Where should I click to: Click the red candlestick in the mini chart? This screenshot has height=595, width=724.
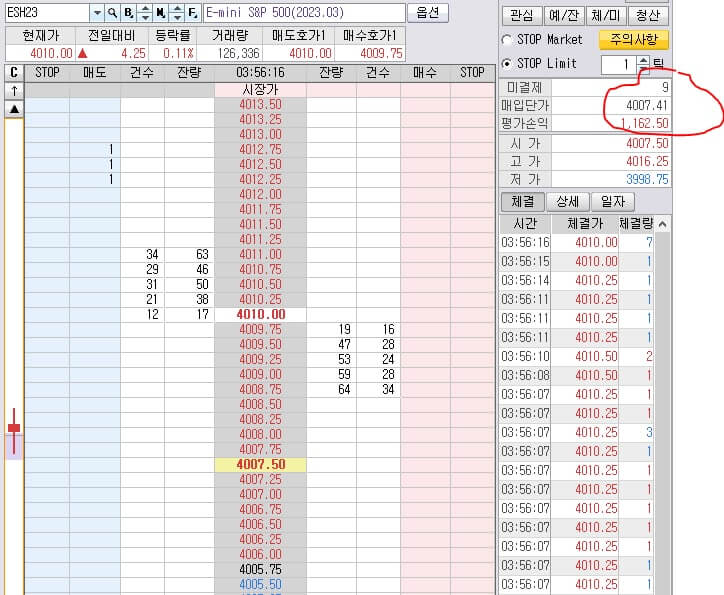tap(14, 430)
